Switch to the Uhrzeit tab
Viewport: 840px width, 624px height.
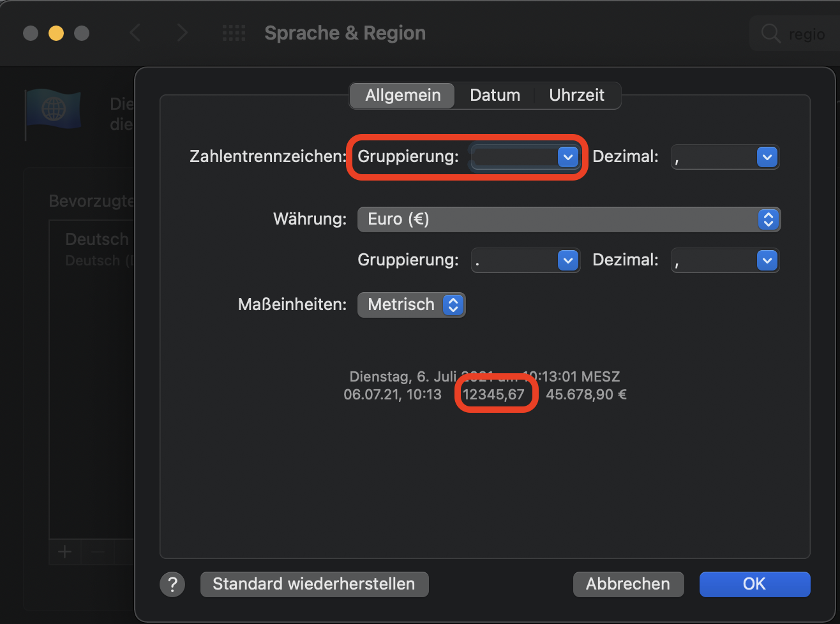[x=576, y=96]
